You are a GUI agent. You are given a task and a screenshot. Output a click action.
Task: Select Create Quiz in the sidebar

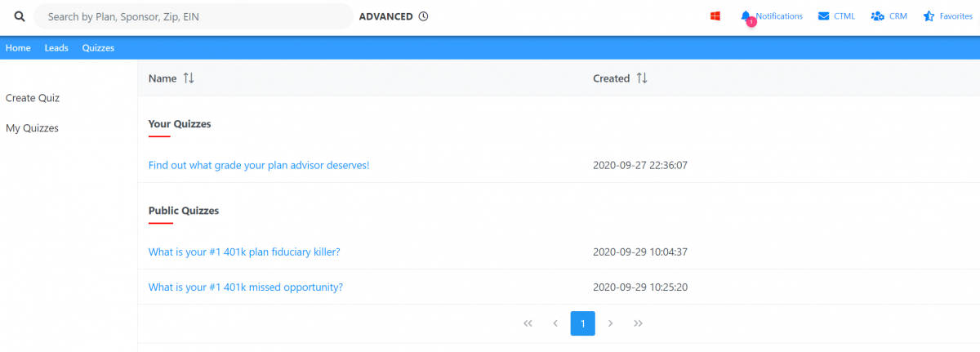(33, 98)
